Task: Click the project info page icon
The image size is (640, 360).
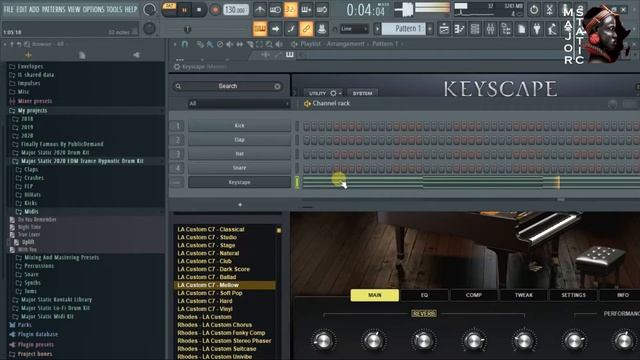Action: 521,29
